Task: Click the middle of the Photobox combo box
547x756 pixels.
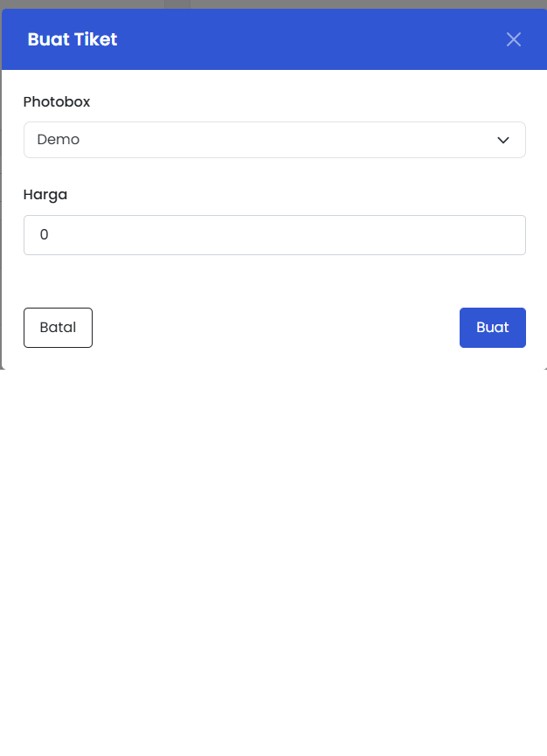Action: point(274,140)
